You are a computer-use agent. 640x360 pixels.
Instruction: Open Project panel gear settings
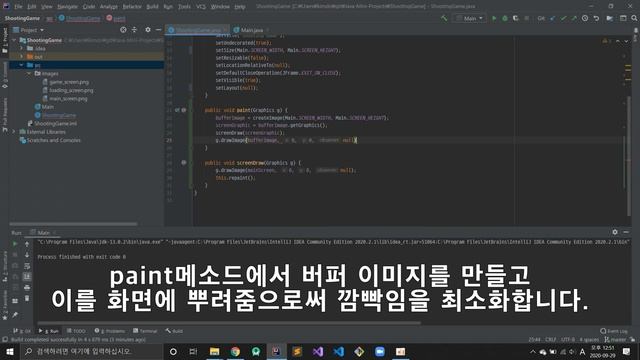pyautogui.click(x=148, y=30)
